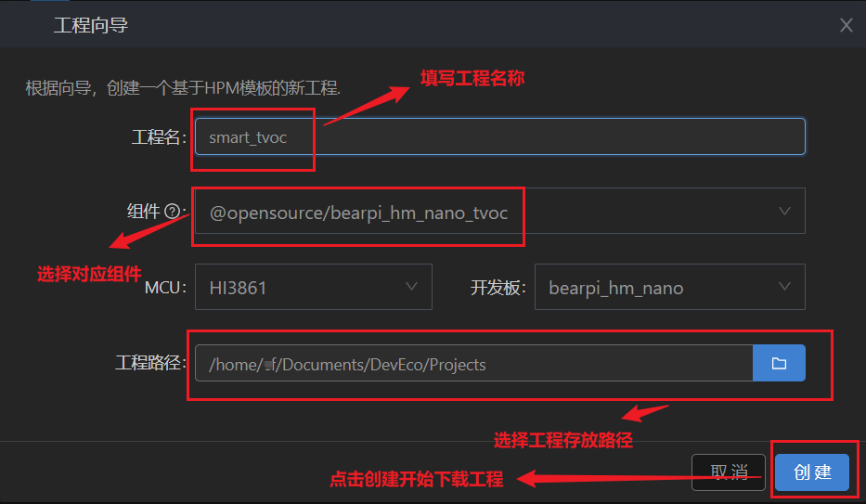The image size is (866, 504).
Task: Click the 组件 field label
Action: click(x=144, y=212)
